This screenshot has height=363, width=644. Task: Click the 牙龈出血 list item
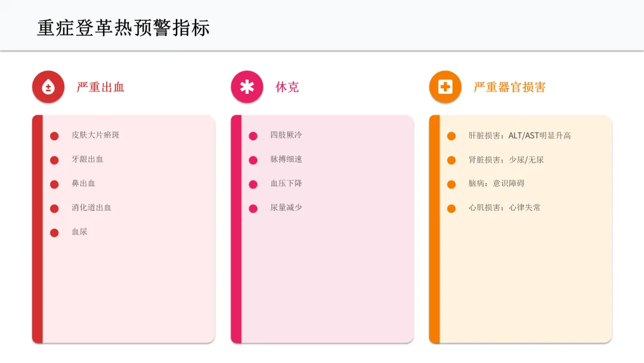tap(87, 159)
